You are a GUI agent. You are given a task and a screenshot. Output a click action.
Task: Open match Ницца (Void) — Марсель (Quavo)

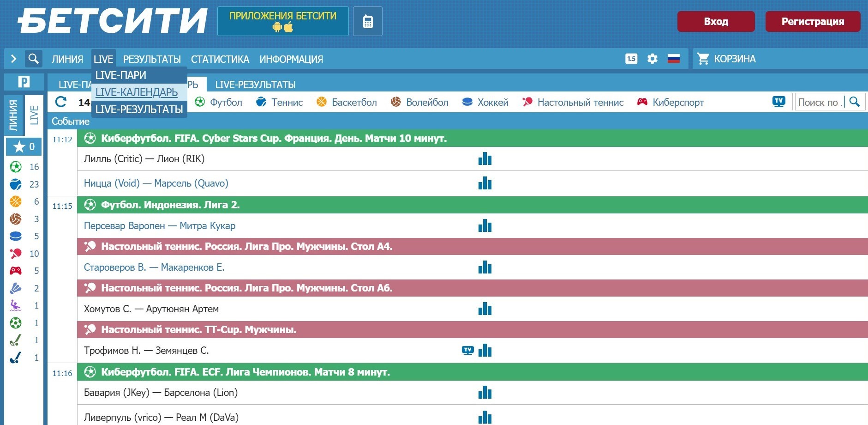point(156,183)
